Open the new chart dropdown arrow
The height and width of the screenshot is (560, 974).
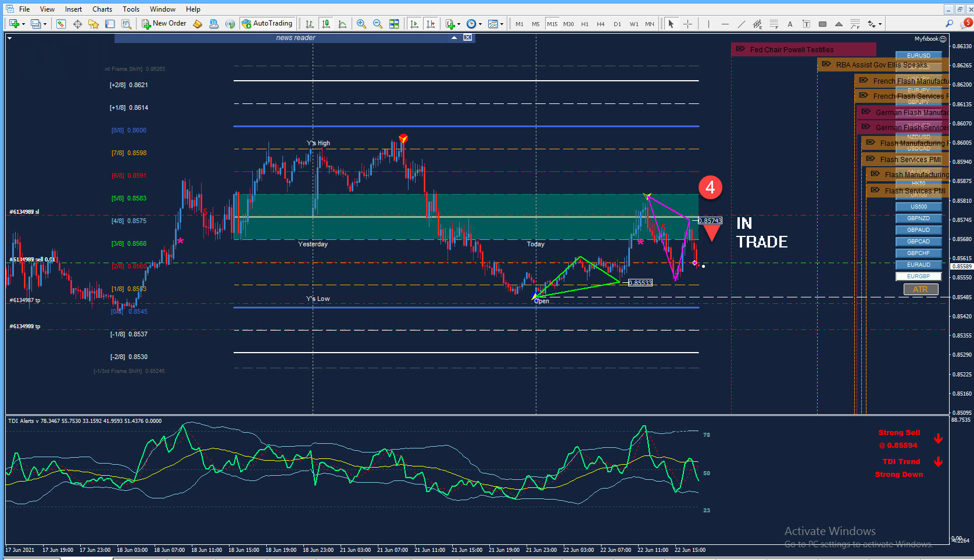[23, 24]
